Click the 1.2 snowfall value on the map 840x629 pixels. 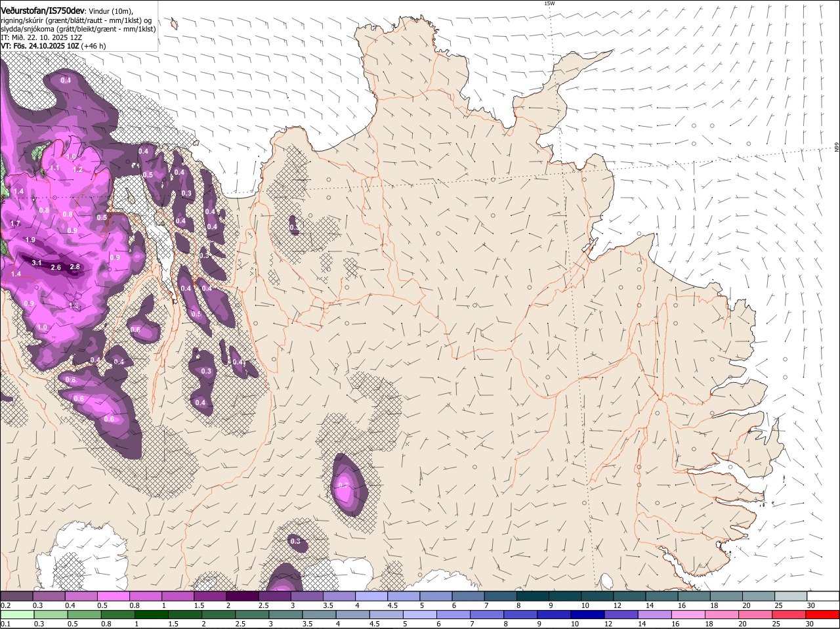(77, 169)
